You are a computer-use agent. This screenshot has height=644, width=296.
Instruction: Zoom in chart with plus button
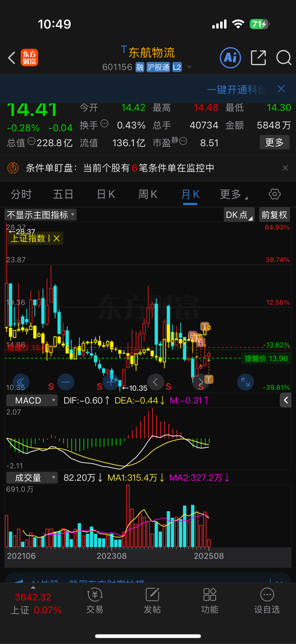[111, 382]
